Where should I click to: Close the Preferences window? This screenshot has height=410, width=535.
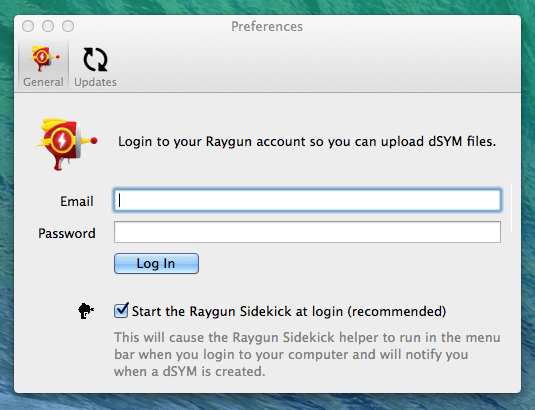pos(28,26)
